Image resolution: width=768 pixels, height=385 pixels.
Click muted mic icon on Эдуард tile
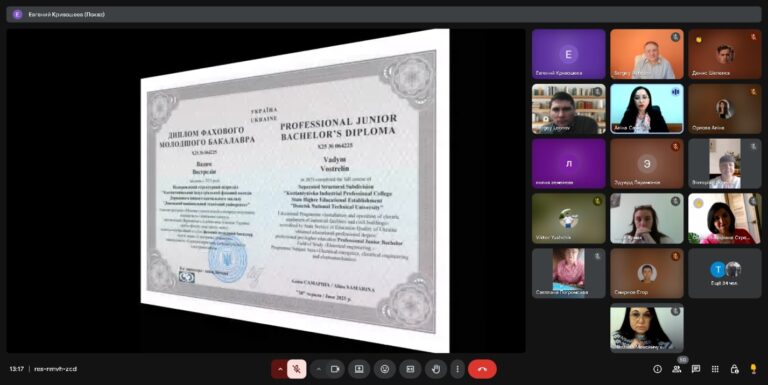pos(675,146)
